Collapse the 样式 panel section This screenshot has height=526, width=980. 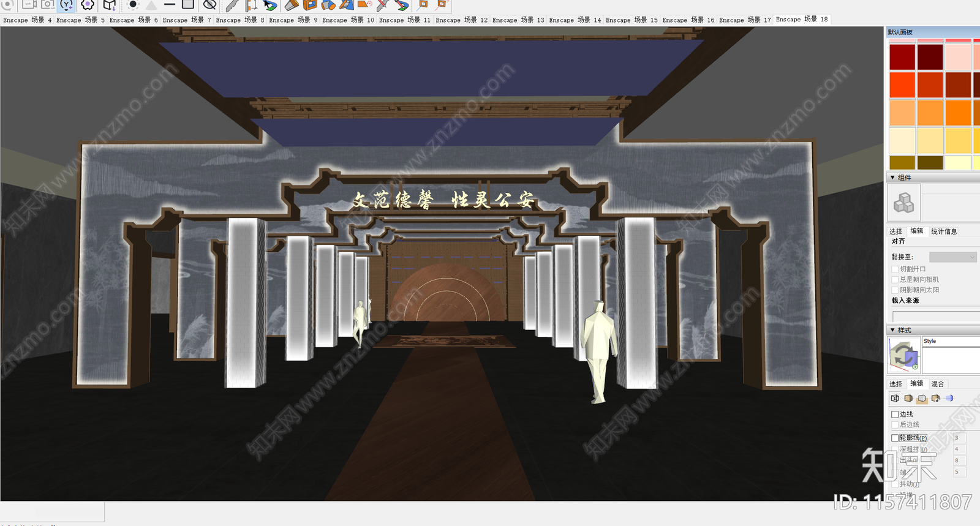(x=892, y=330)
